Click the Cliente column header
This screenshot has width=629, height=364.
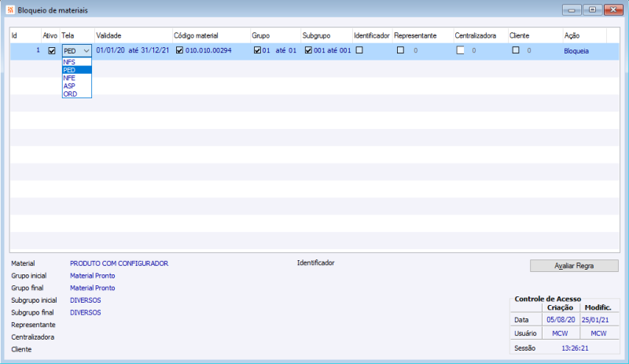coord(535,35)
